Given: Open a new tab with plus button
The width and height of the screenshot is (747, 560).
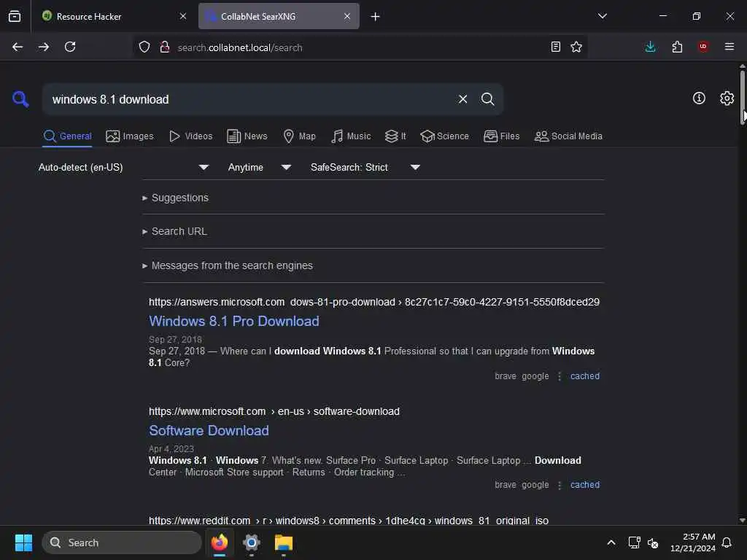Looking at the screenshot, I should point(376,17).
